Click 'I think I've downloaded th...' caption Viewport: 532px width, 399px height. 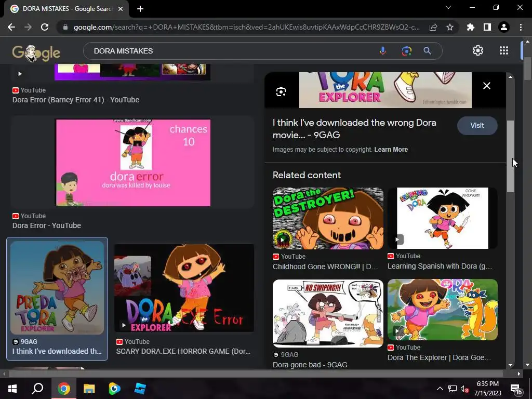(57, 352)
